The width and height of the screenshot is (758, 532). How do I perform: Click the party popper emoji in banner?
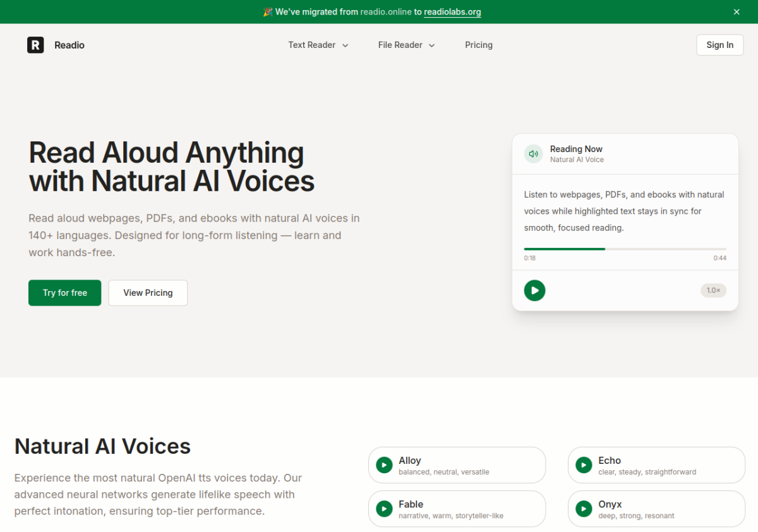(267, 12)
